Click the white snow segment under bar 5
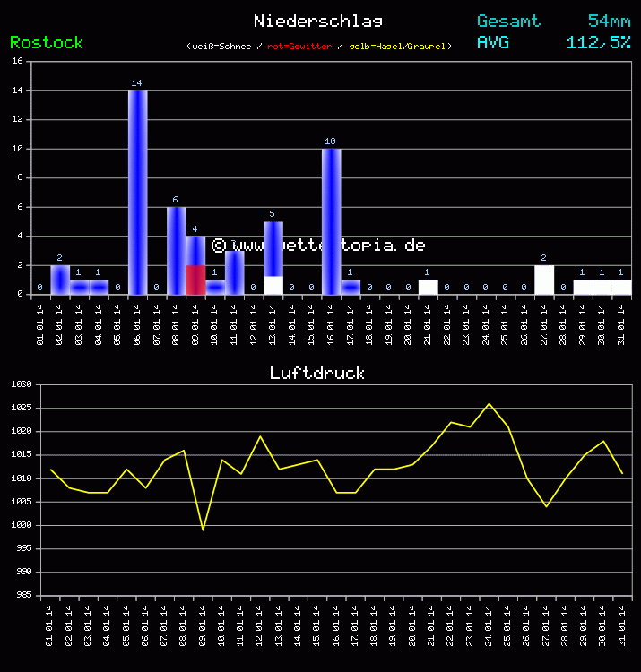The height and width of the screenshot is (672, 641). [x=273, y=285]
